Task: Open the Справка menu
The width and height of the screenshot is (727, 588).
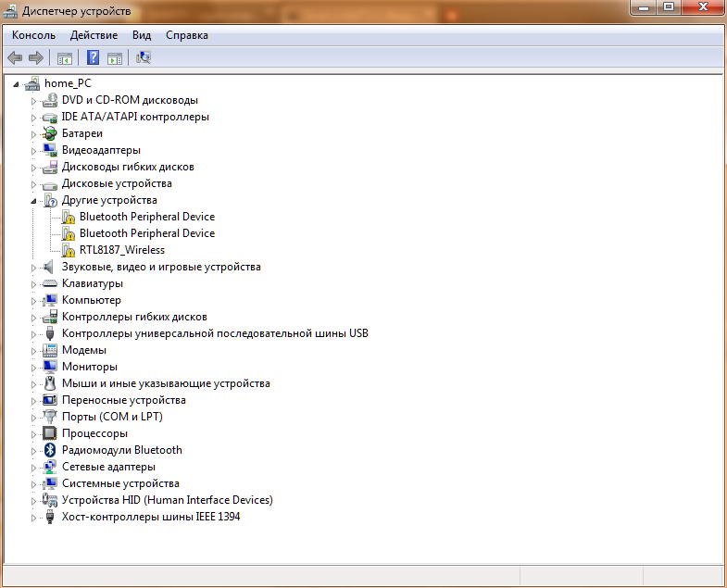Action: 187,35
